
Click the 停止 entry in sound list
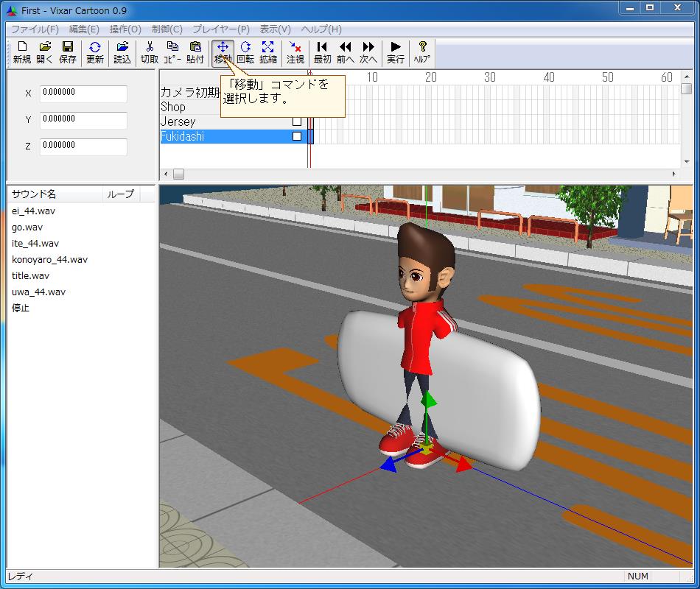pyautogui.click(x=21, y=308)
